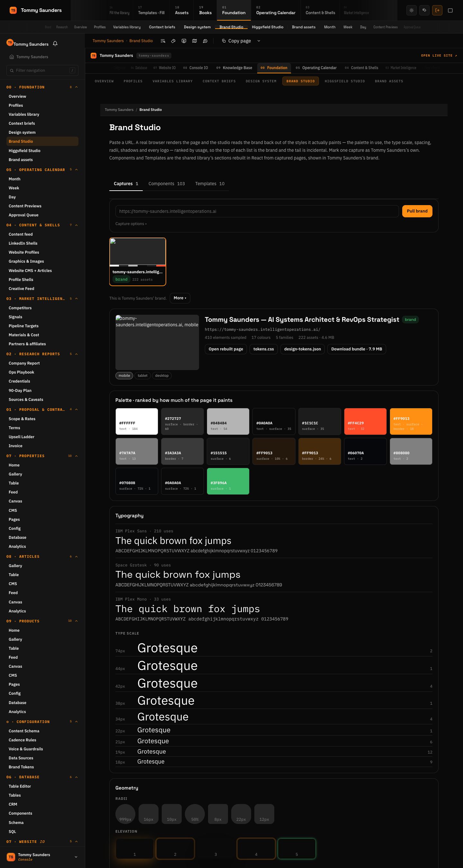
Task: Toggle the light theme sun icon
Action: coord(412,10)
